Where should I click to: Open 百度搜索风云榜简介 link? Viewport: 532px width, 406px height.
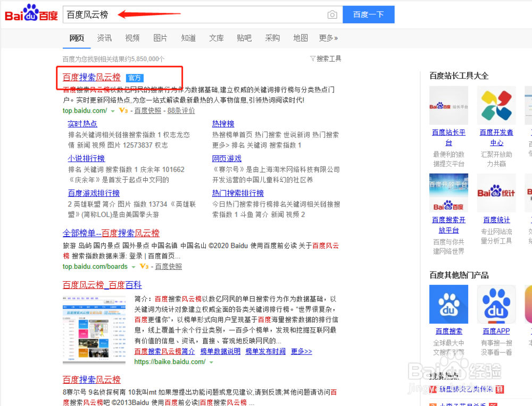click(x=164, y=351)
